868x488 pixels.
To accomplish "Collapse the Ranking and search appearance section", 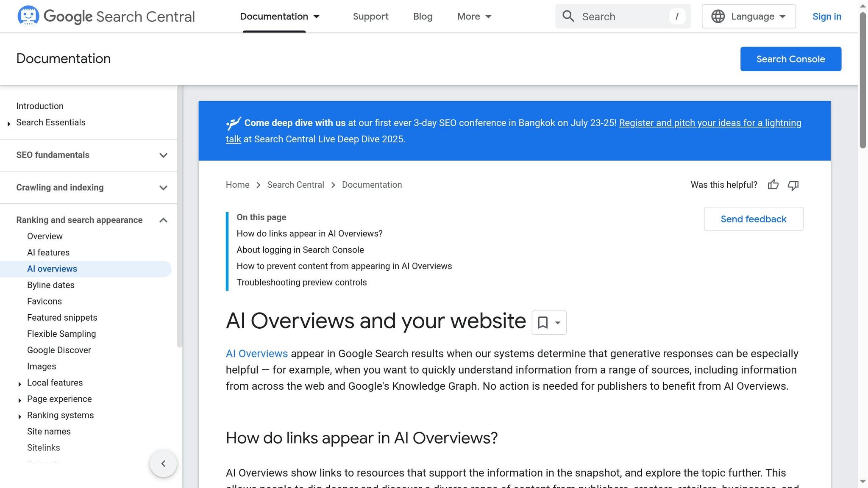I will (163, 220).
